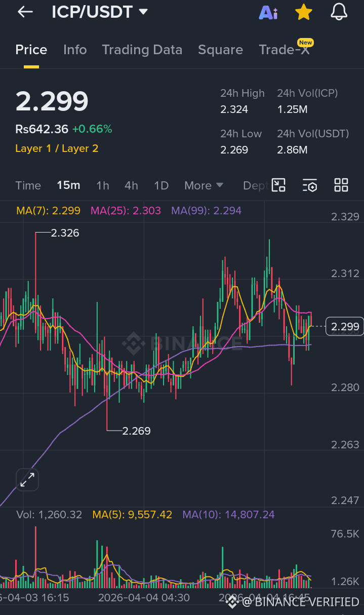Tap the 24h Vol(ICP) value 1.25M
The width and height of the screenshot is (364, 615).
292,109
